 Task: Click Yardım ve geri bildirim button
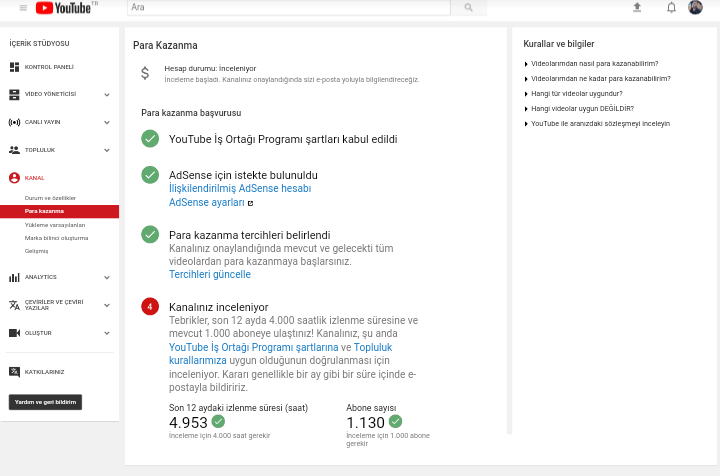tap(45, 402)
